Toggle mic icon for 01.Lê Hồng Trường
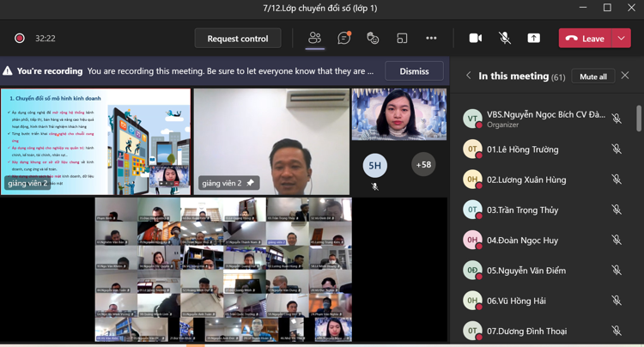 (617, 149)
